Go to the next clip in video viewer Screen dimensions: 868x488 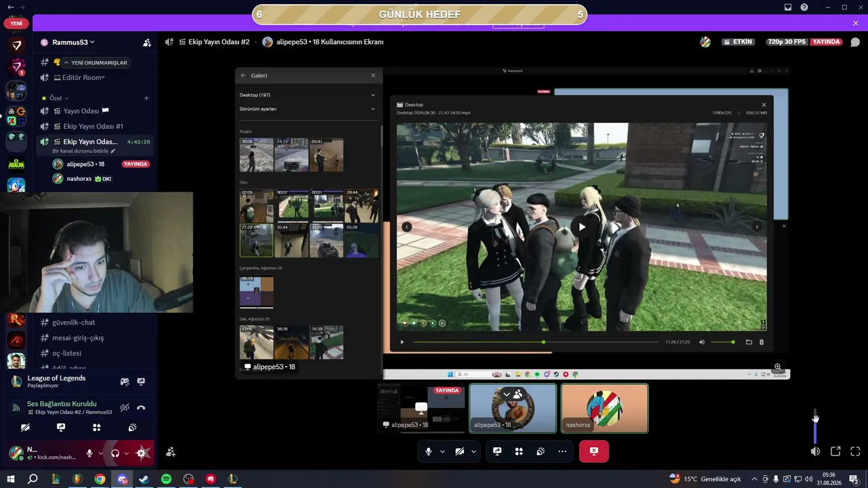coord(757,227)
